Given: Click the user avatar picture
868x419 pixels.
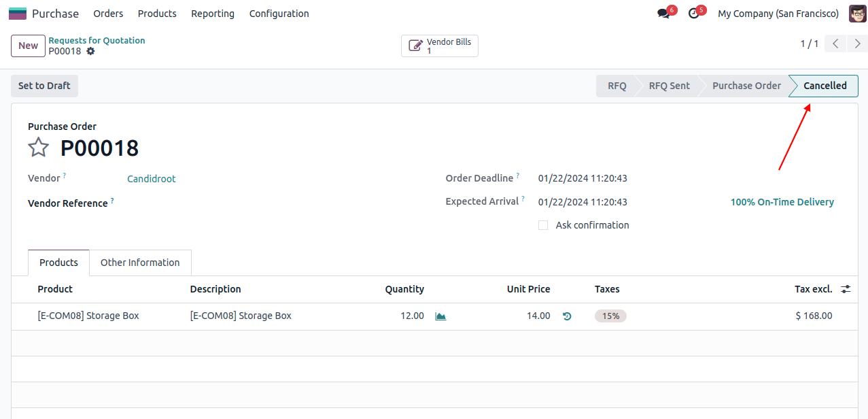Looking at the screenshot, I should point(857,14).
